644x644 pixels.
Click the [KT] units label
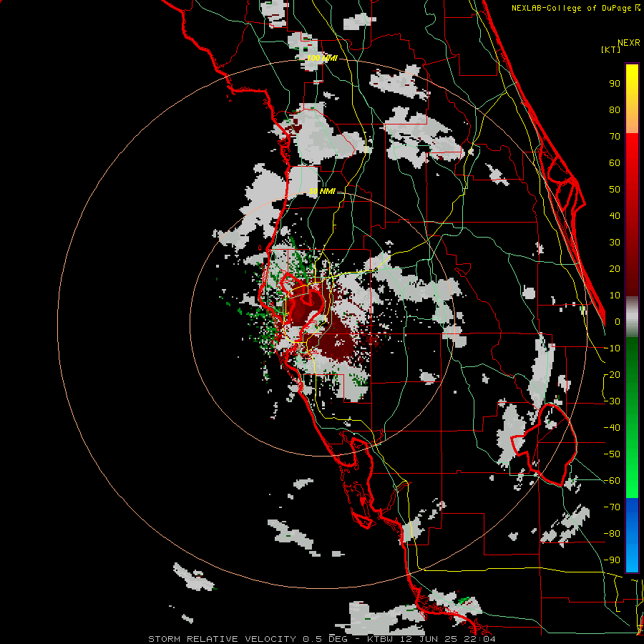tap(611, 49)
